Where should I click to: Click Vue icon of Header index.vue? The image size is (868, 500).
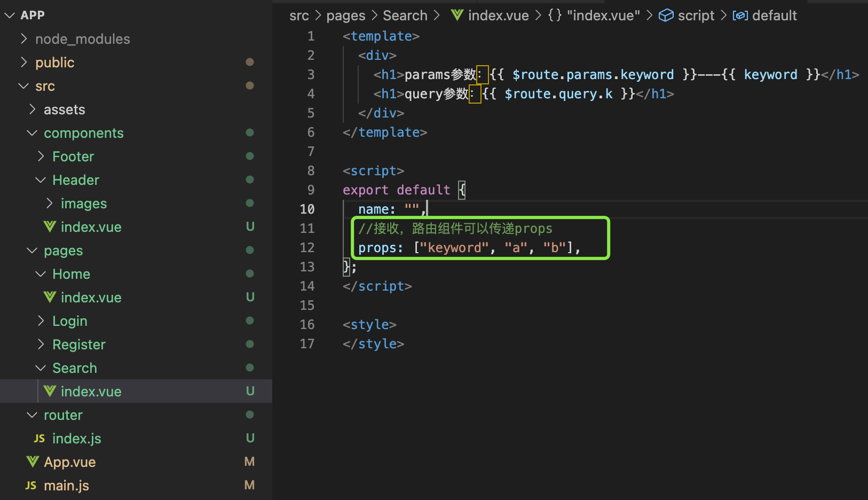(x=50, y=226)
